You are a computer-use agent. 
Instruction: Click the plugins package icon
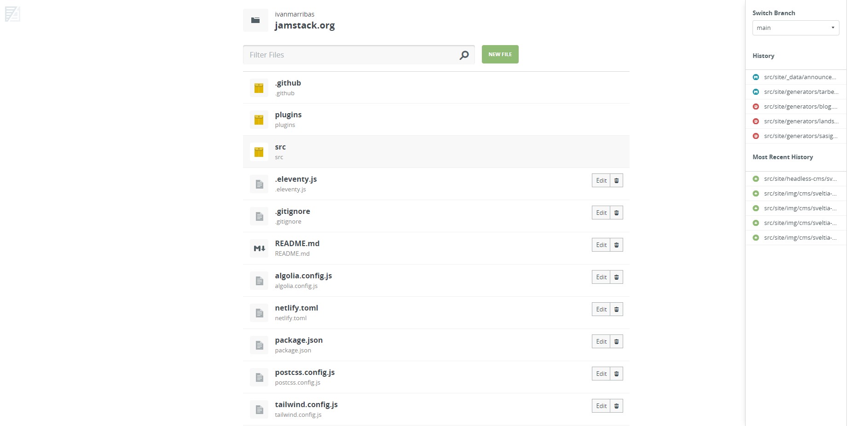point(259,119)
